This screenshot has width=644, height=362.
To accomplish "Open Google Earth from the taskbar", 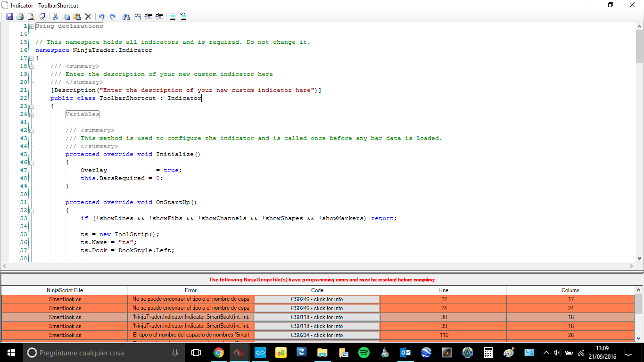I will (426, 352).
